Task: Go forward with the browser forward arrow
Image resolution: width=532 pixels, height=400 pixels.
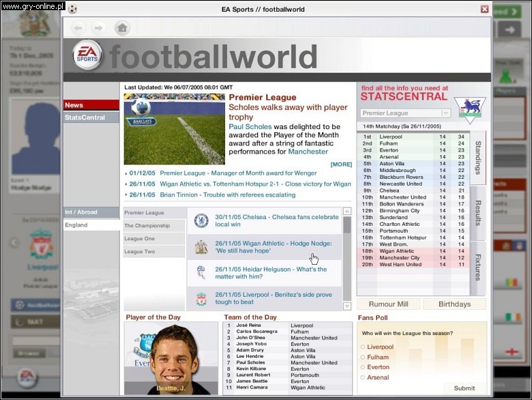Action: pos(98,28)
